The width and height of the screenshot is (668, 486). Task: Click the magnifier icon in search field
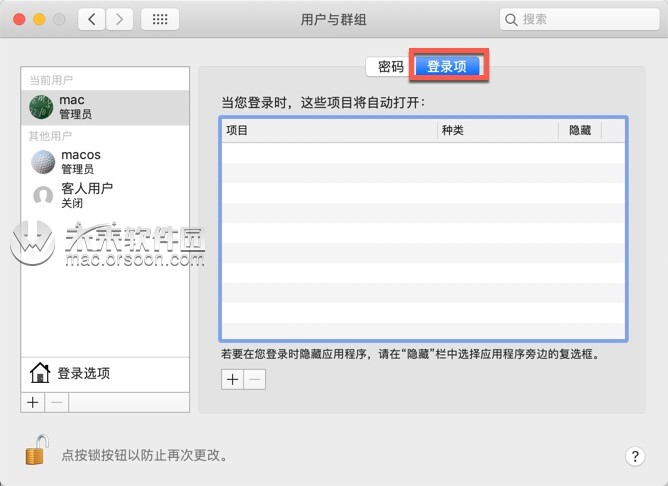[511, 20]
